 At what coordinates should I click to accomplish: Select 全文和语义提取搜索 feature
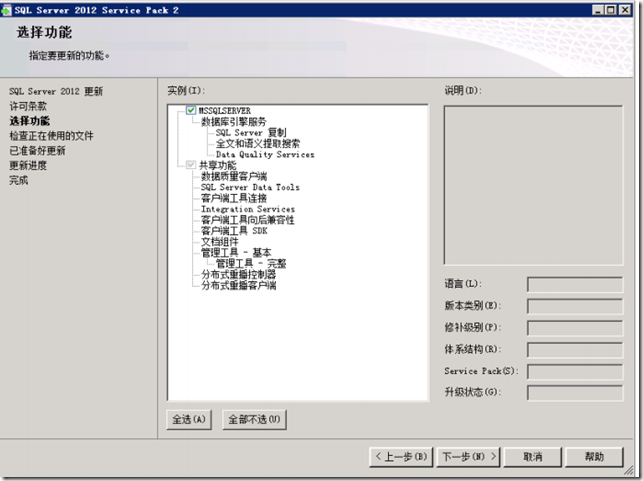click(x=258, y=144)
